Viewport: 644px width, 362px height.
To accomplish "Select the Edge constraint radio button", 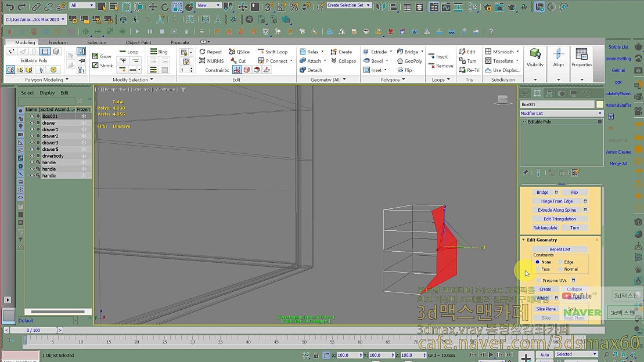I will click(561, 262).
